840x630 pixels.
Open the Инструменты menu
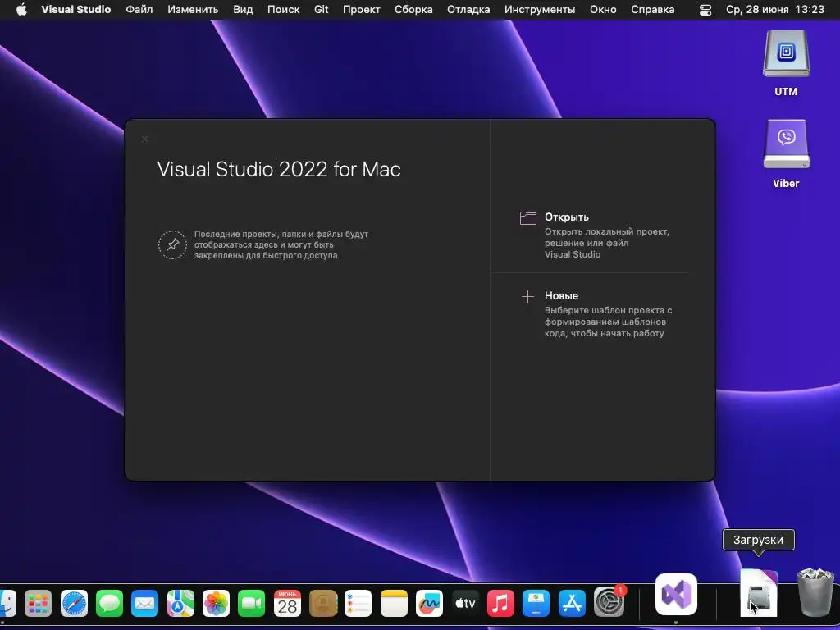(x=540, y=9)
